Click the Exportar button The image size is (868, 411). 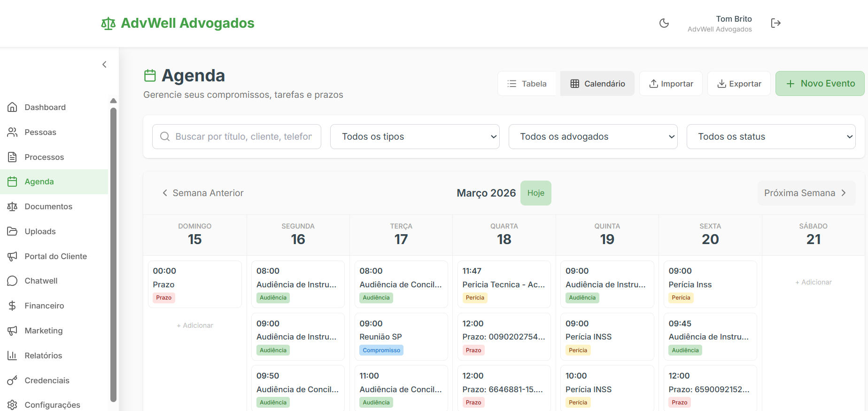739,84
